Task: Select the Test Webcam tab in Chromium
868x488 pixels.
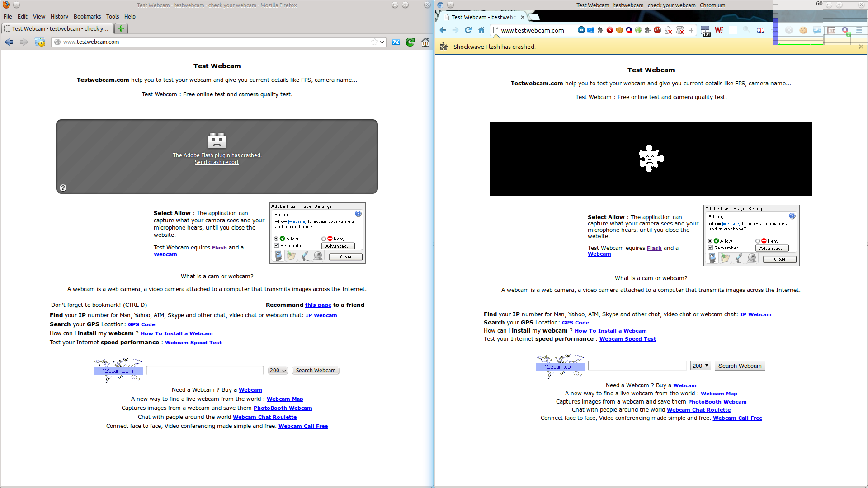Action: 483,17
